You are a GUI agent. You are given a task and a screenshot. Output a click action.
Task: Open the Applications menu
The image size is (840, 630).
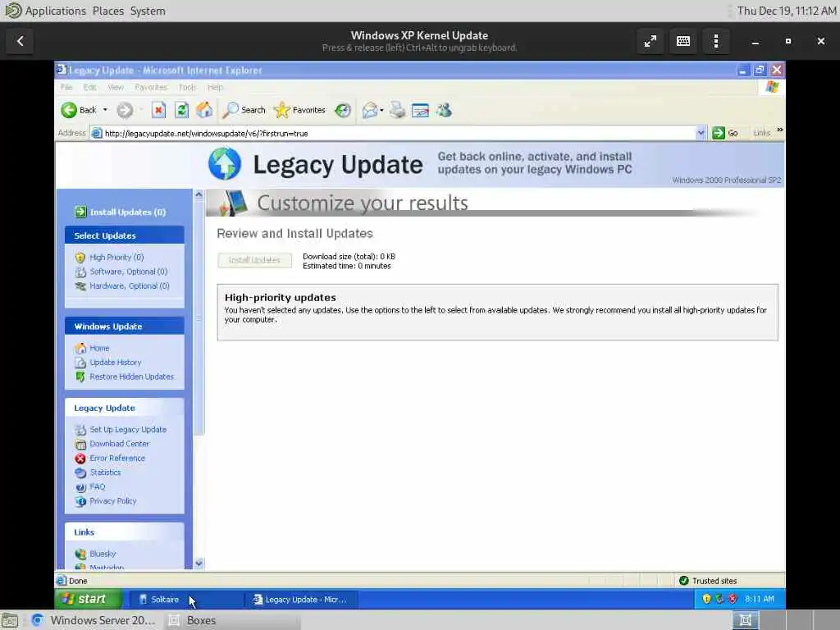tap(55, 11)
